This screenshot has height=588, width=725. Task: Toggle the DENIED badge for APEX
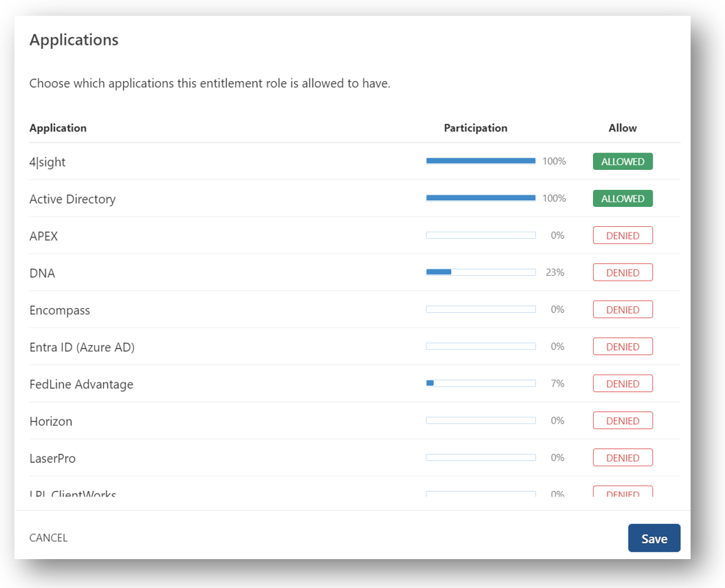(623, 236)
